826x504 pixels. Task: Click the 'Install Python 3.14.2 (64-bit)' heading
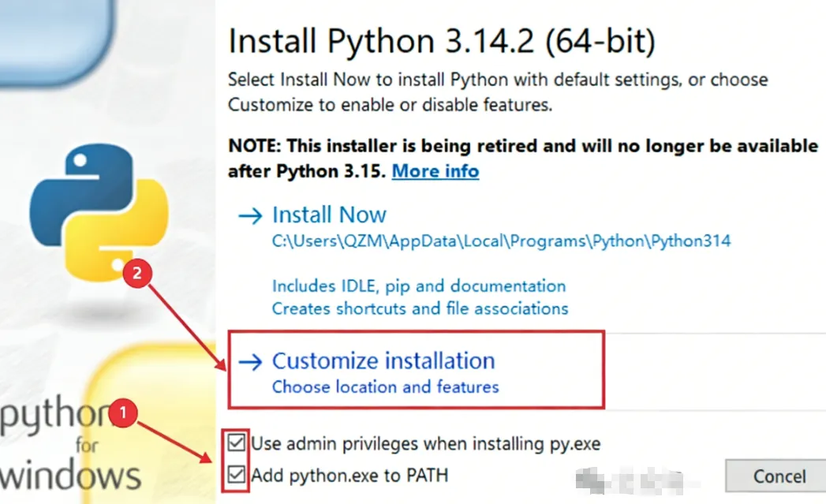(x=441, y=41)
